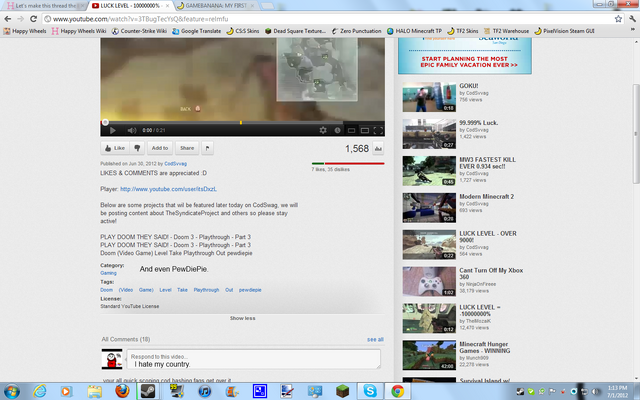The width and height of the screenshot is (640, 400).
Task: Enter fullscreen with the player fullscreen icon
Action: (378, 130)
